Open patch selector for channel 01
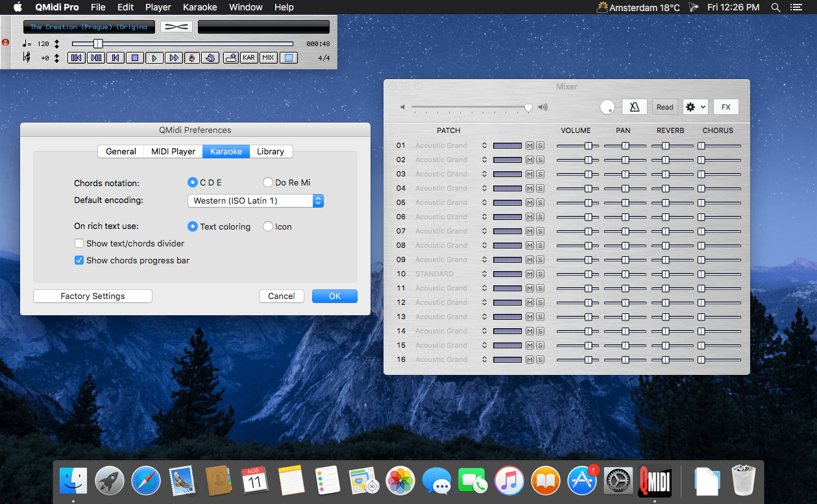 pos(484,145)
